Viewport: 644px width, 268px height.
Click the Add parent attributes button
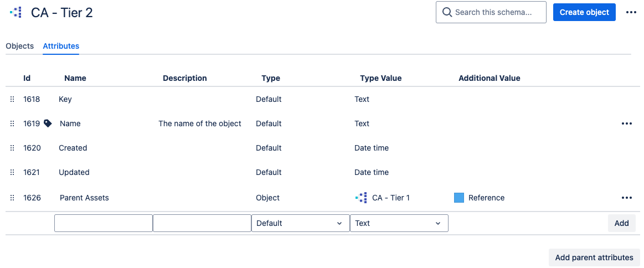click(x=594, y=257)
